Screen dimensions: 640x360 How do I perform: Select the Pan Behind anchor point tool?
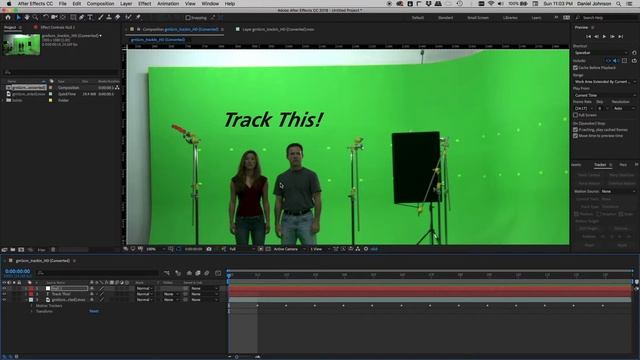tap(63, 18)
